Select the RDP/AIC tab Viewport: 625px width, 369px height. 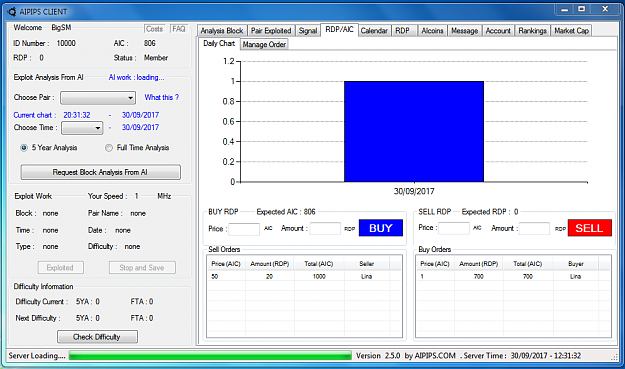click(x=339, y=29)
